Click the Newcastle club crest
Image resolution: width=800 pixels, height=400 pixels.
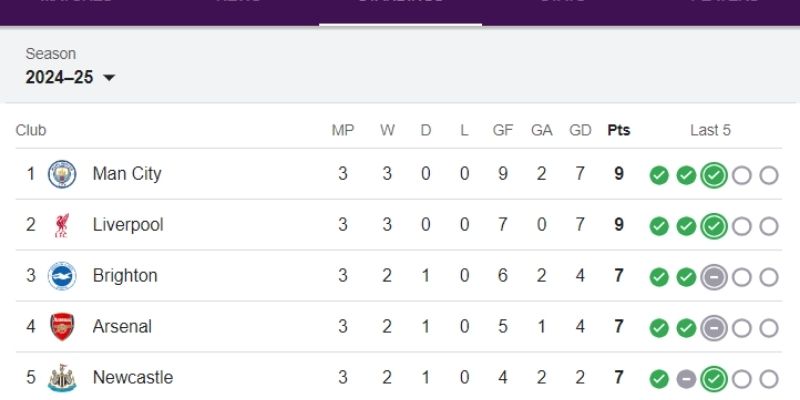62,378
